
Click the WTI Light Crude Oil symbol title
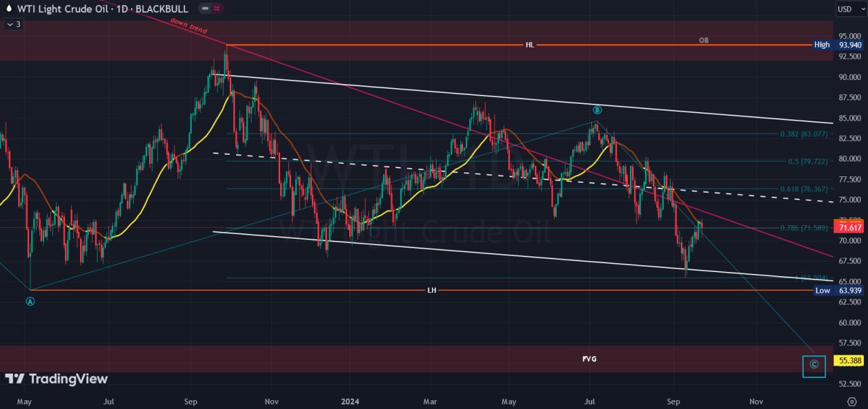(62, 9)
